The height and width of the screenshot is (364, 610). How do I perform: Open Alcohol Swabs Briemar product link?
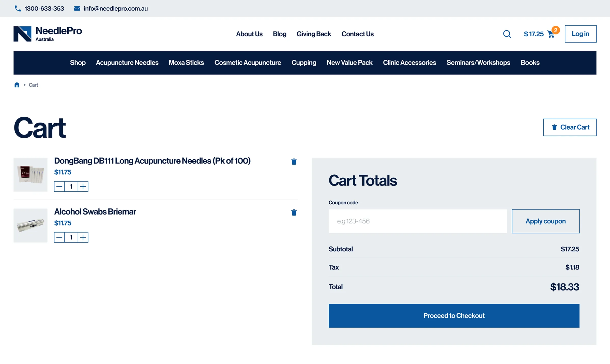(95, 211)
